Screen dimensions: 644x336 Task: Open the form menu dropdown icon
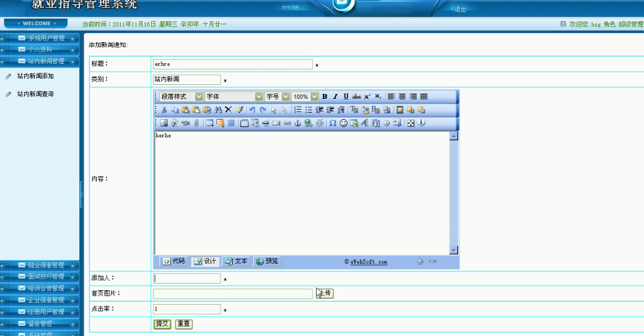click(x=220, y=123)
